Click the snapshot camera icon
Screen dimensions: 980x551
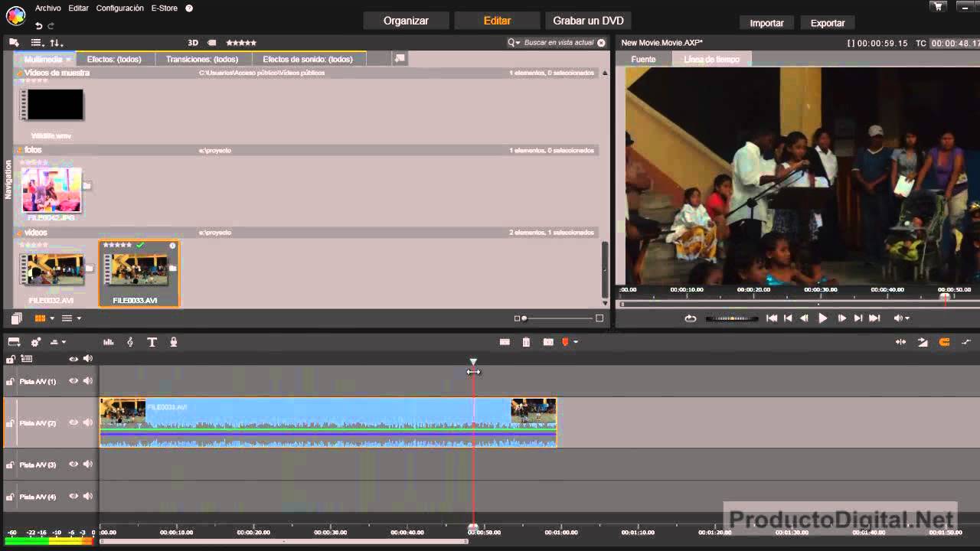click(548, 342)
